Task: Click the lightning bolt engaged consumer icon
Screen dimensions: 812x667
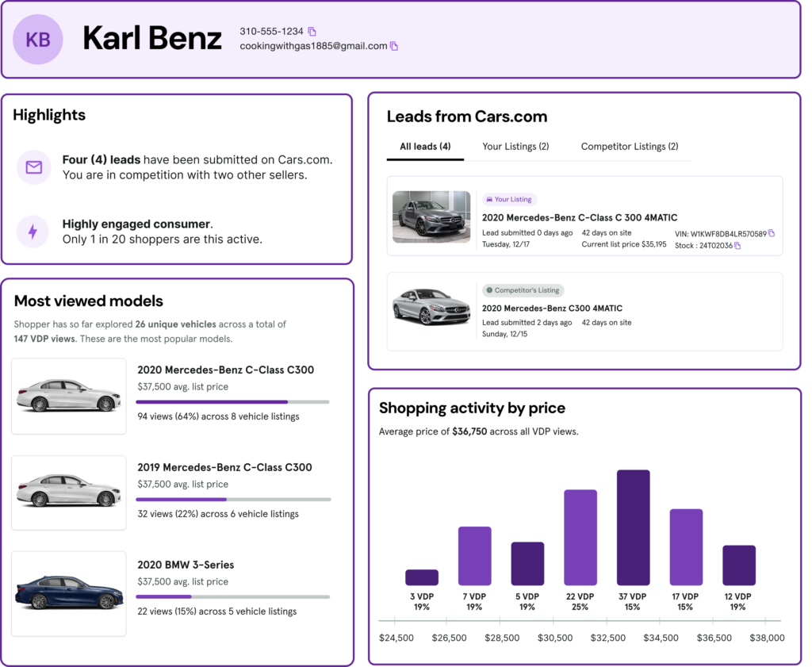Action: coord(33,232)
